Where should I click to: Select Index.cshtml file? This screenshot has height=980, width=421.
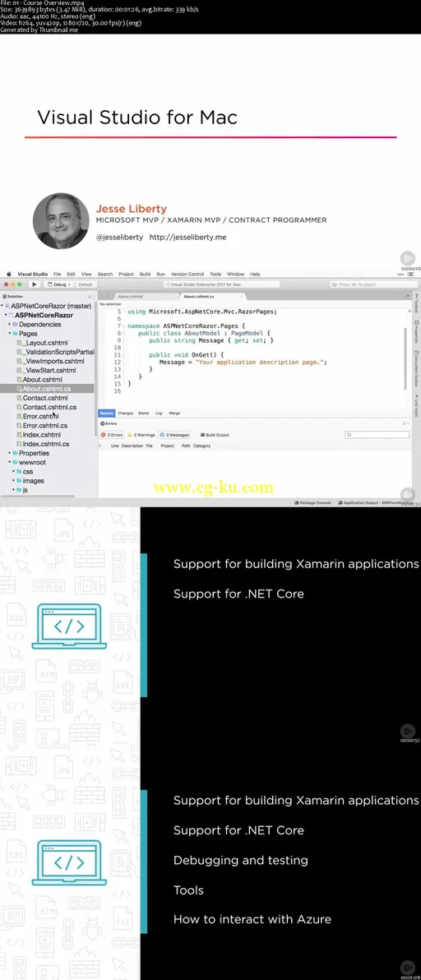(x=41, y=434)
